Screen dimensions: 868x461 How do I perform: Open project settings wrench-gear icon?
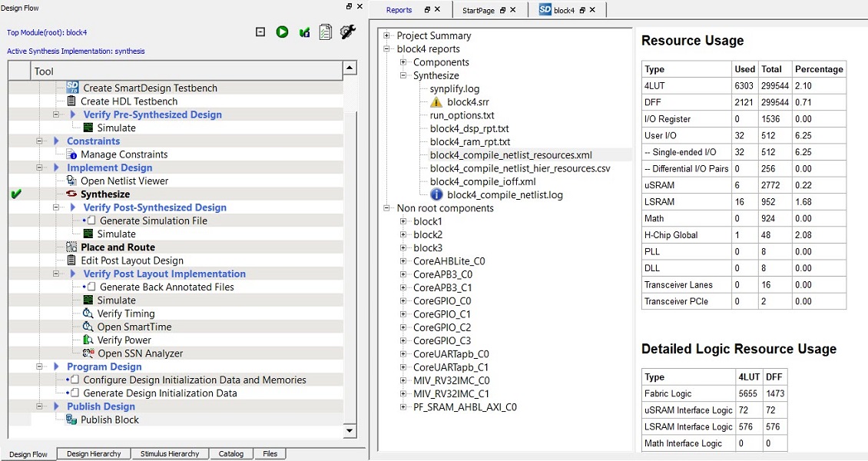[x=347, y=32]
